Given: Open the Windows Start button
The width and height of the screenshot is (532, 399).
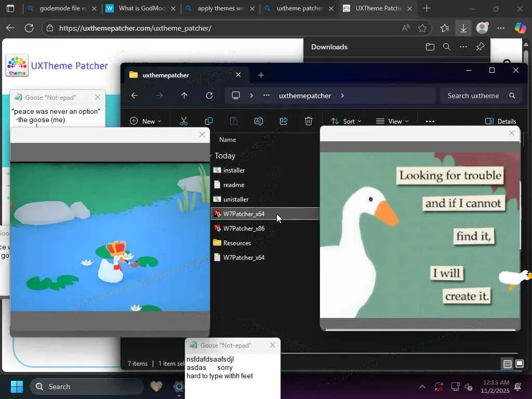Looking at the screenshot, I should pyautogui.click(x=17, y=387).
